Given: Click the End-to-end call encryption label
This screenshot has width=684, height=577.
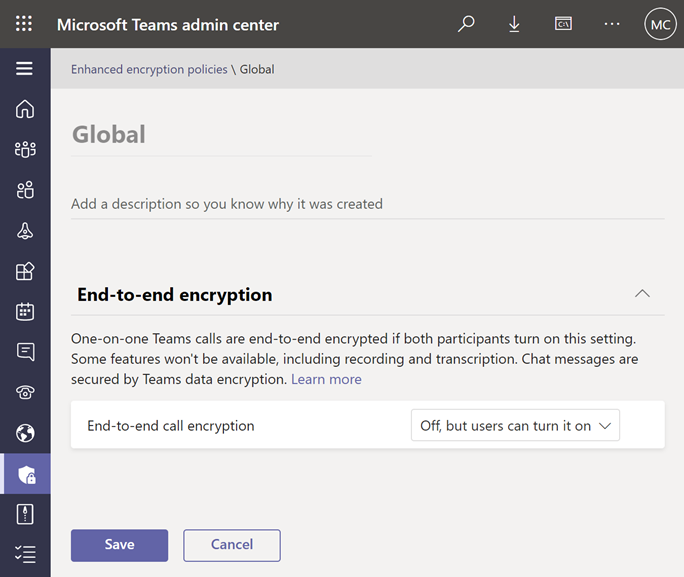Looking at the screenshot, I should [171, 426].
